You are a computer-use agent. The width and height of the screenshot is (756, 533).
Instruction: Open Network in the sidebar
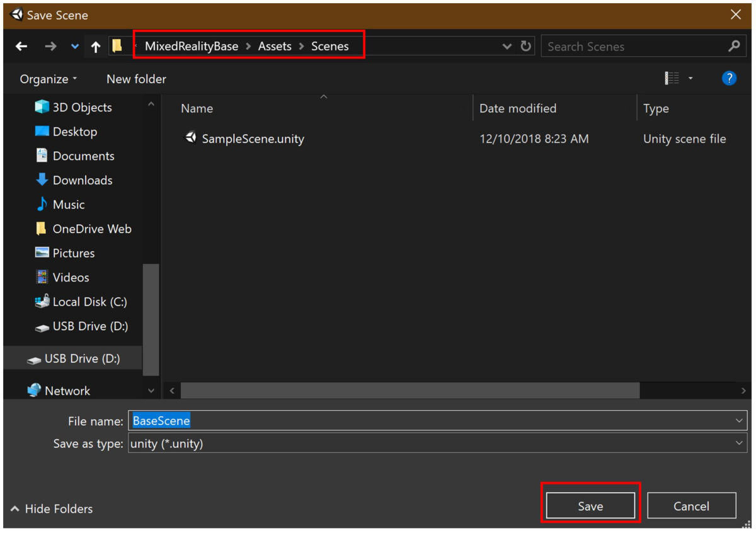click(x=67, y=391)
